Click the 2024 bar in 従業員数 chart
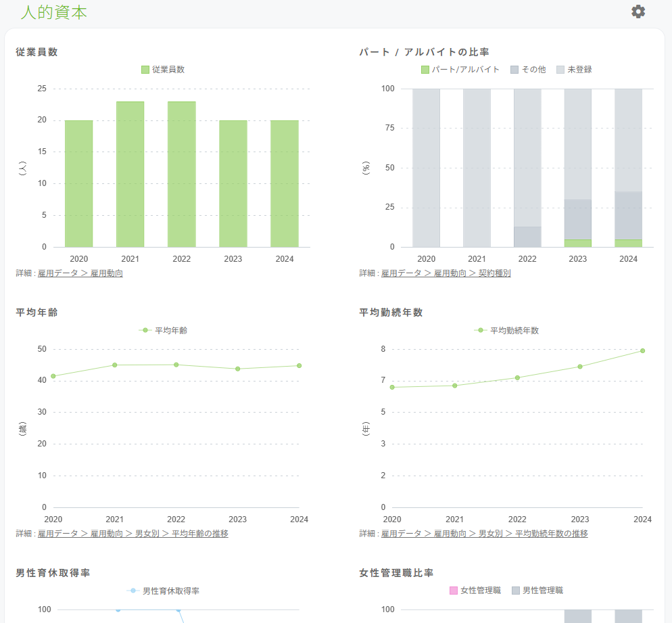Screen dimensions: 672x623 coord(285,183)
